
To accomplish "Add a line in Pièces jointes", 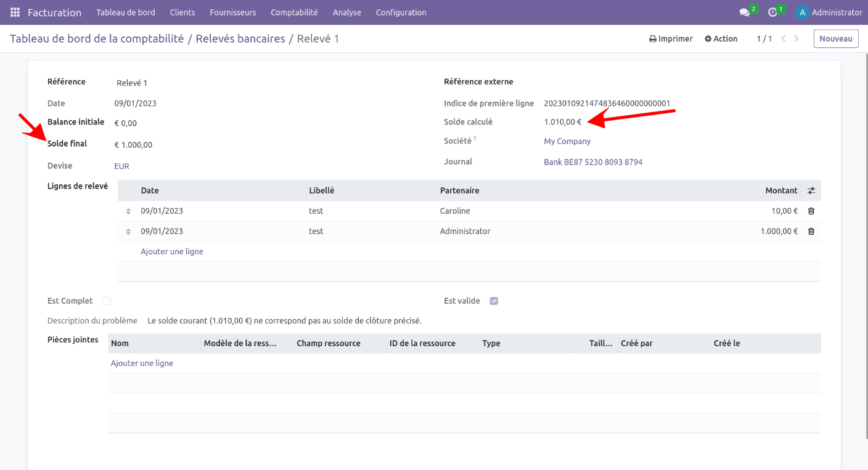I will pos(142,363).
